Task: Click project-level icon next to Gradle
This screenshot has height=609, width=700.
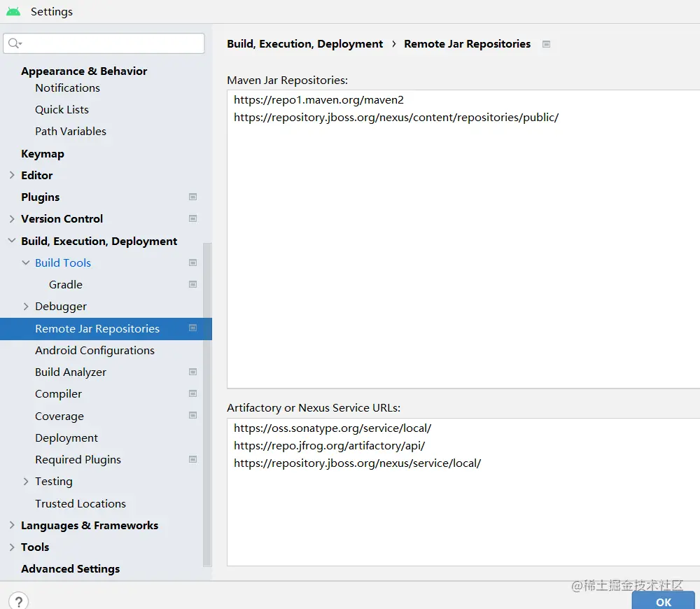Action: (193, 284)
